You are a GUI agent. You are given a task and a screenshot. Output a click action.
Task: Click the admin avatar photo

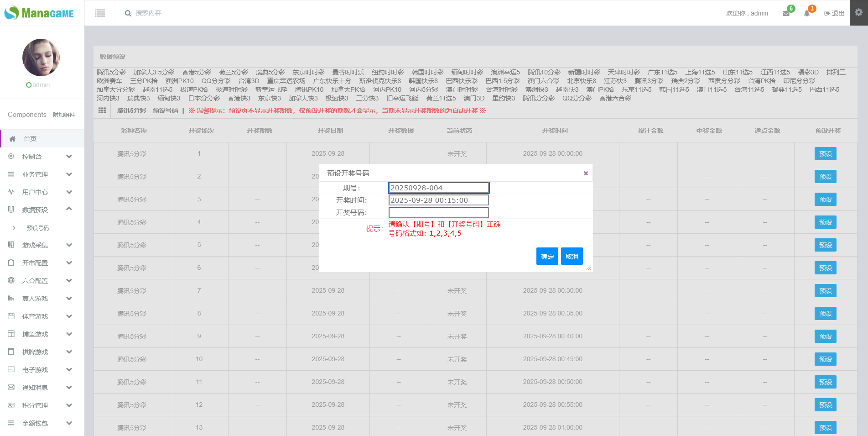(x=41, y=58)
